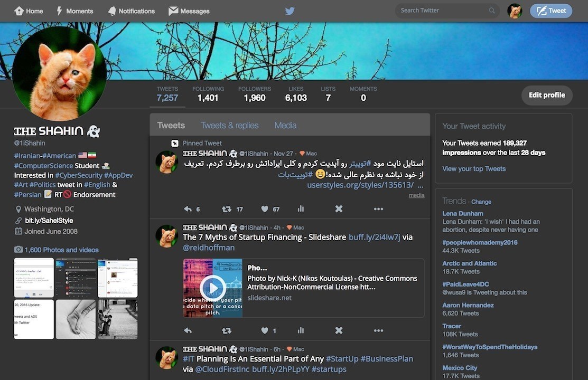Open tweet activity via bar chart icon
The image size is (588, 380).
click(301, 209)
